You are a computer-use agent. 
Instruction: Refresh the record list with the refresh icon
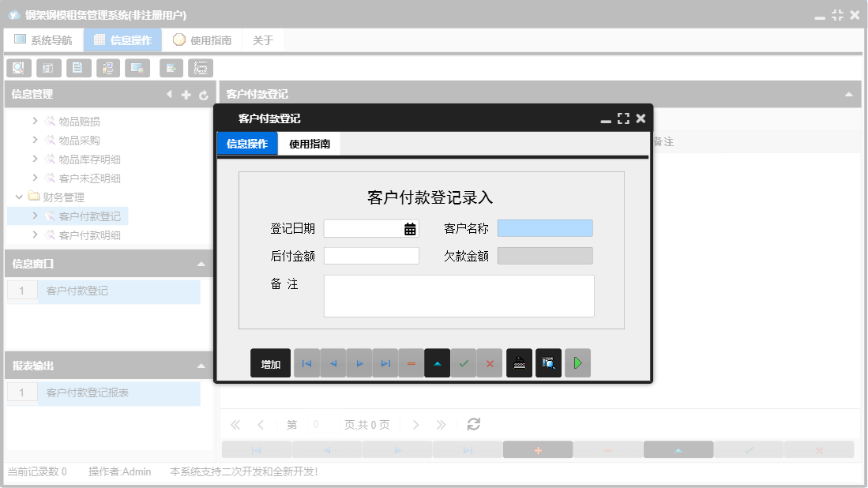click(x=472, y=424)
